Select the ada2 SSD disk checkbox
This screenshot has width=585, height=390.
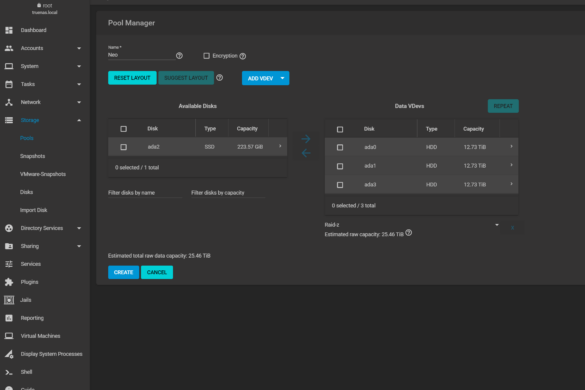point(123,147)
